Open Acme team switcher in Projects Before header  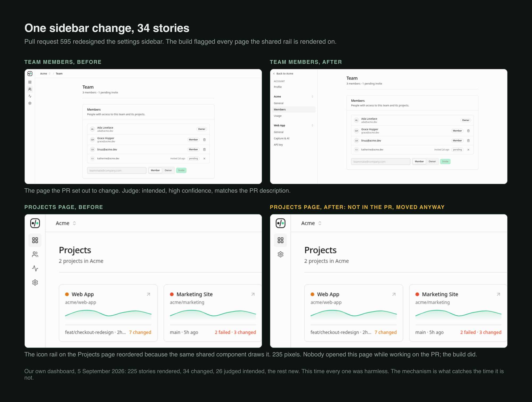click(x=66, y=223)
